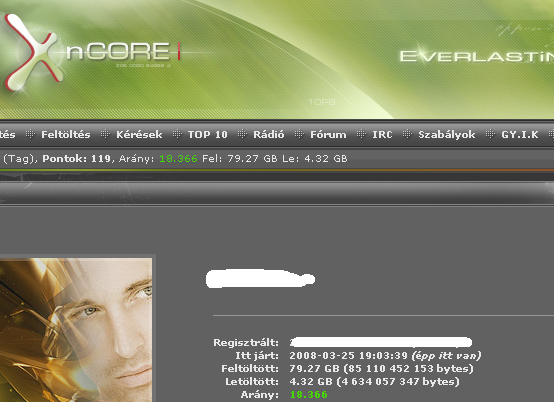Open the IRC menu link

pyautogui.click(x=382, y=135)
